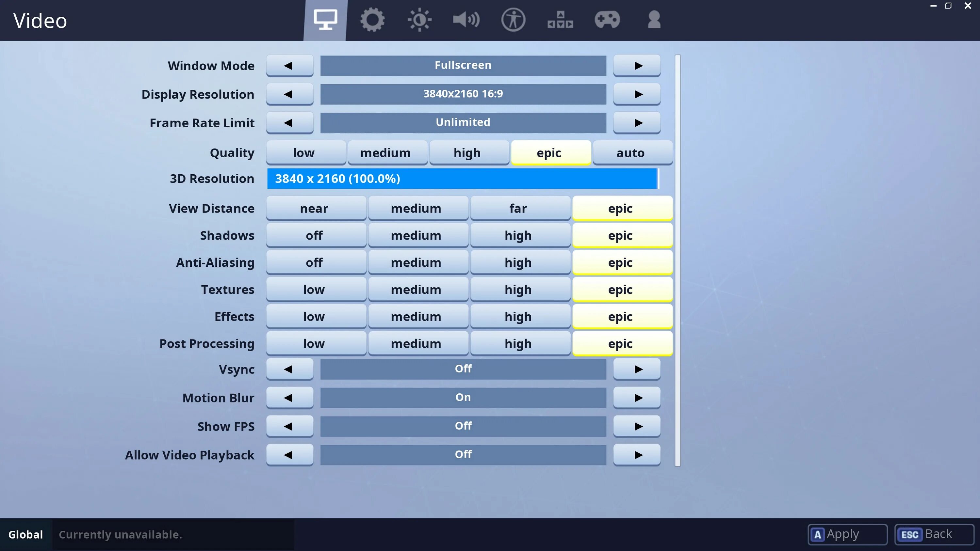980x551 pixels.
Task: Open the Network/HUD settings
Action: (x=559, y=20)
